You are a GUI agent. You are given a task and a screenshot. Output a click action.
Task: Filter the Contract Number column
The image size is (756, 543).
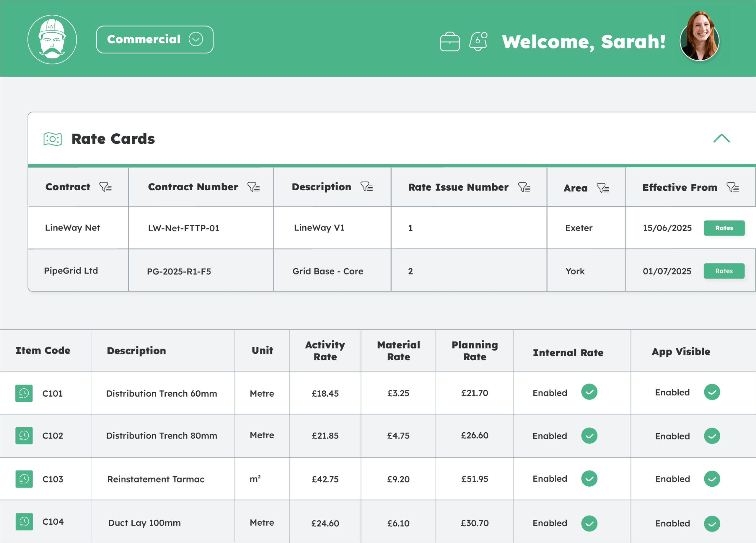[x=254, y=187]
